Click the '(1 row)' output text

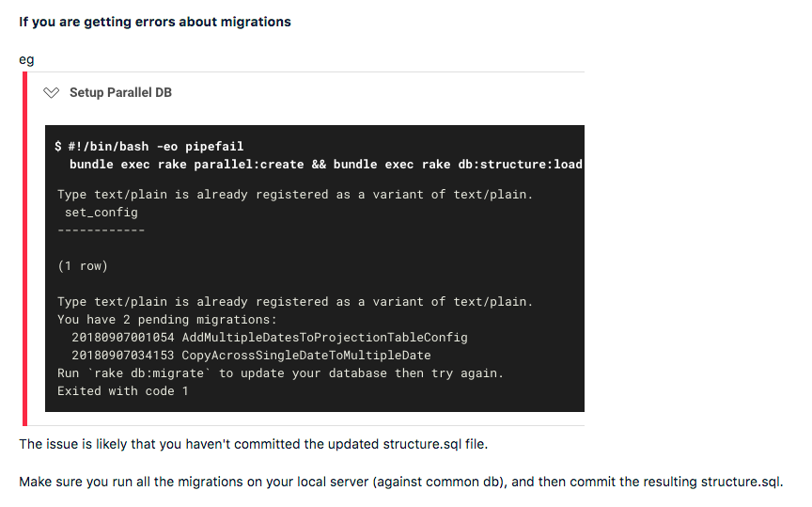(83, 266)
